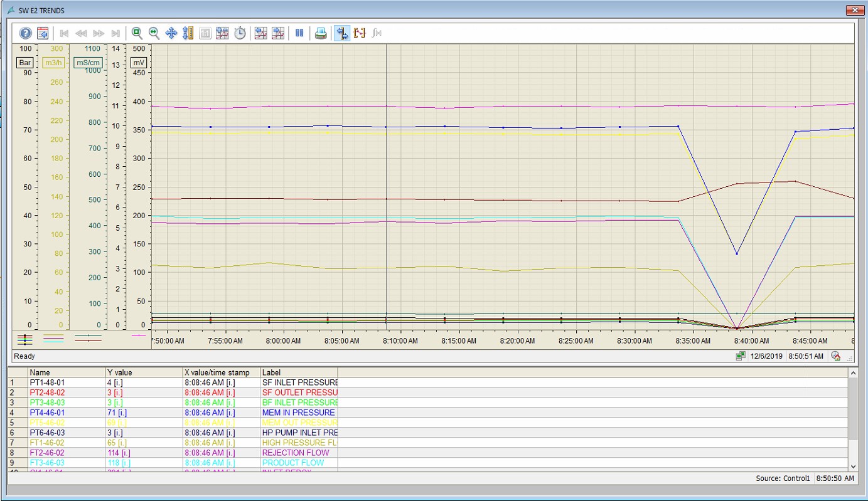
Task: Click the Bar axis unit label
Action: coord(25,63)
